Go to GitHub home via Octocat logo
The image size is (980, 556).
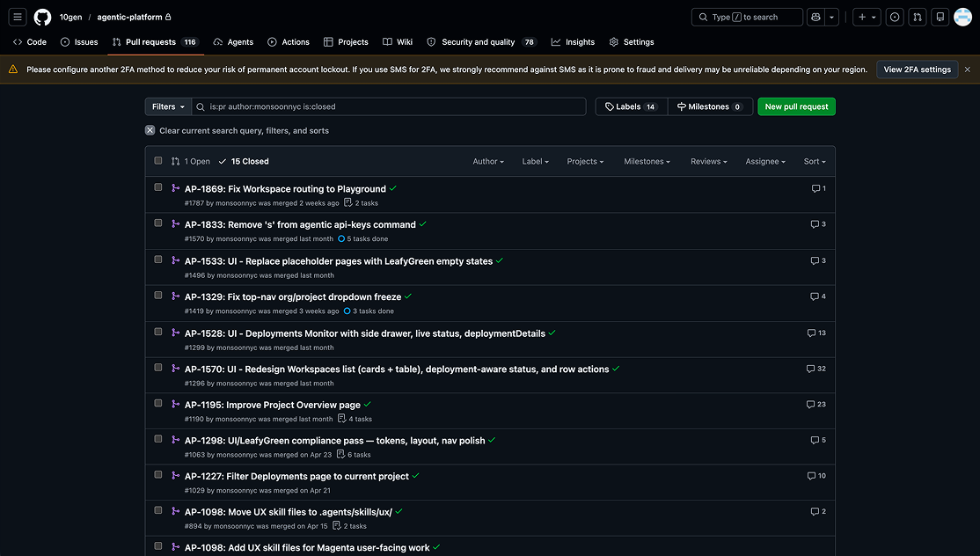[x=42, y=17]
